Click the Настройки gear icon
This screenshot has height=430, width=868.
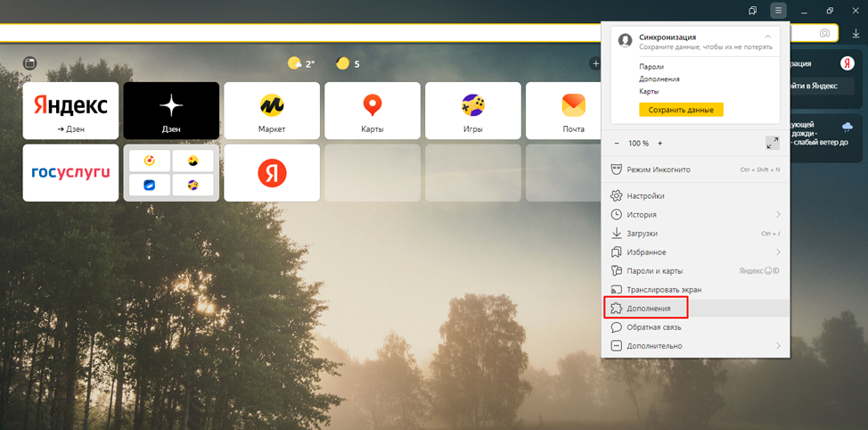point(615,196)
